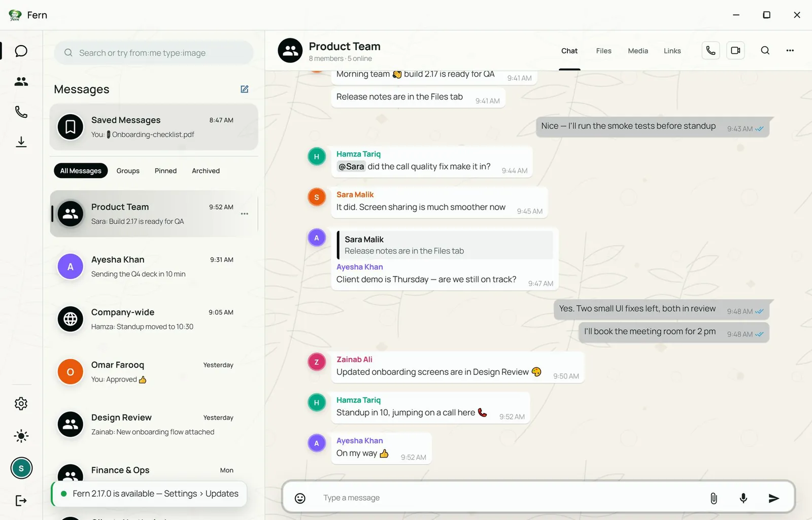Open Product Team row options ellipsis

point(245,214)
